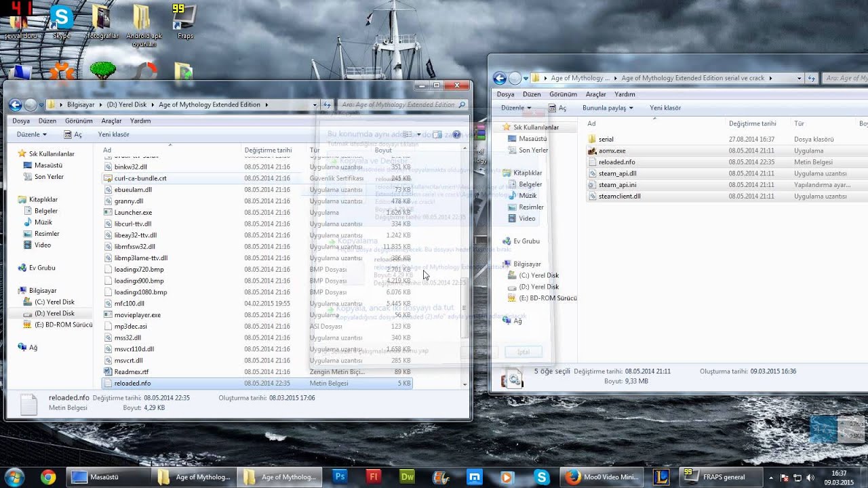Select Readmex.rtf document icon
868x488 pixels.
tap(107, 371)
